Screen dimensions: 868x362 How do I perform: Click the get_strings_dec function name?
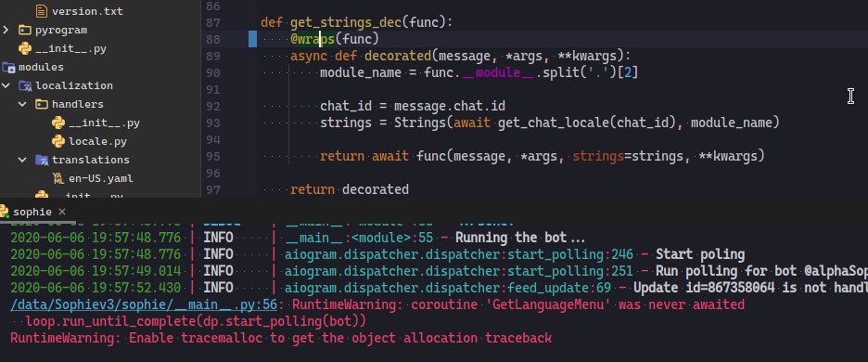[346, 22]
